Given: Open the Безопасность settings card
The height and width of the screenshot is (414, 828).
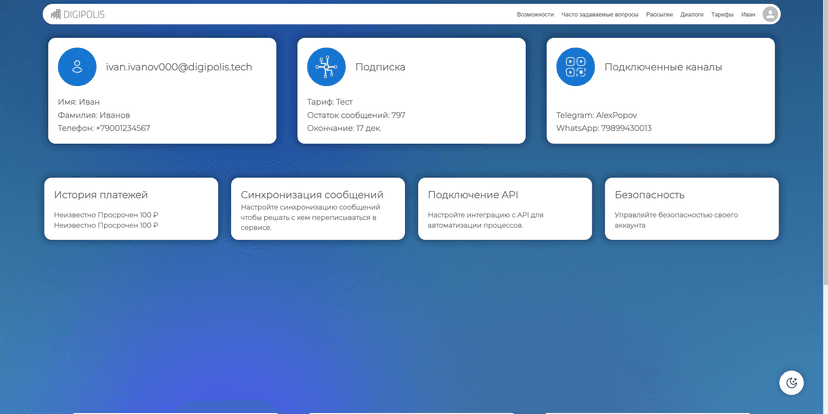Looking at the screenshot, I should coord(691,209).
